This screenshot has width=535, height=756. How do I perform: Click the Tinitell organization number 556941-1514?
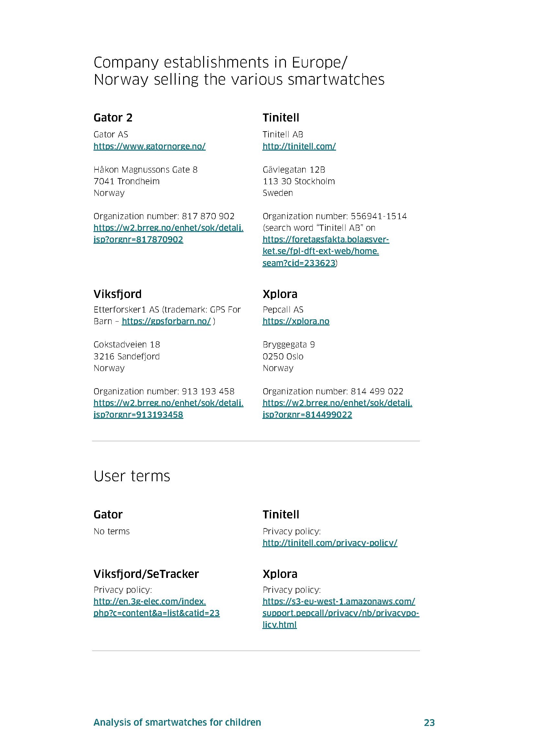click(378, 216)
